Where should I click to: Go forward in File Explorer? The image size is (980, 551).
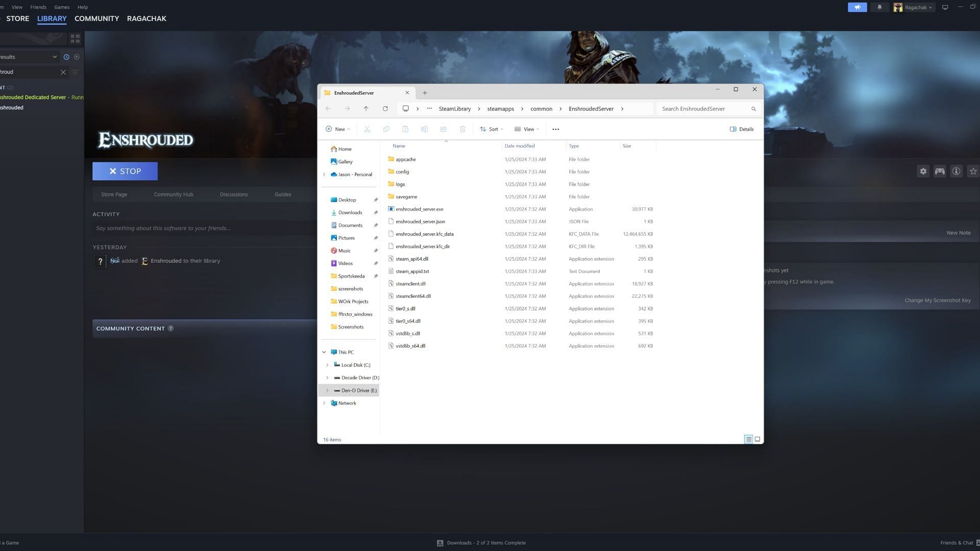[x=347, y=109]
